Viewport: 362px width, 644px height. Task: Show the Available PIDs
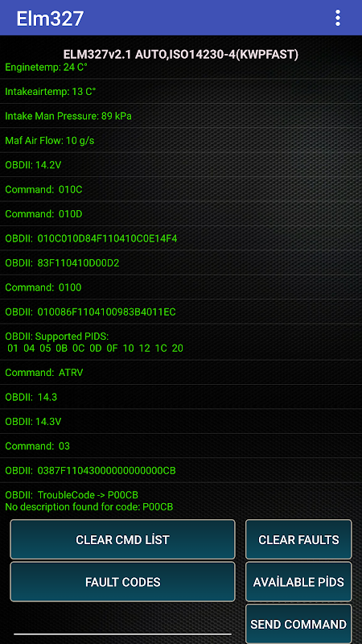tap(298, 581)
